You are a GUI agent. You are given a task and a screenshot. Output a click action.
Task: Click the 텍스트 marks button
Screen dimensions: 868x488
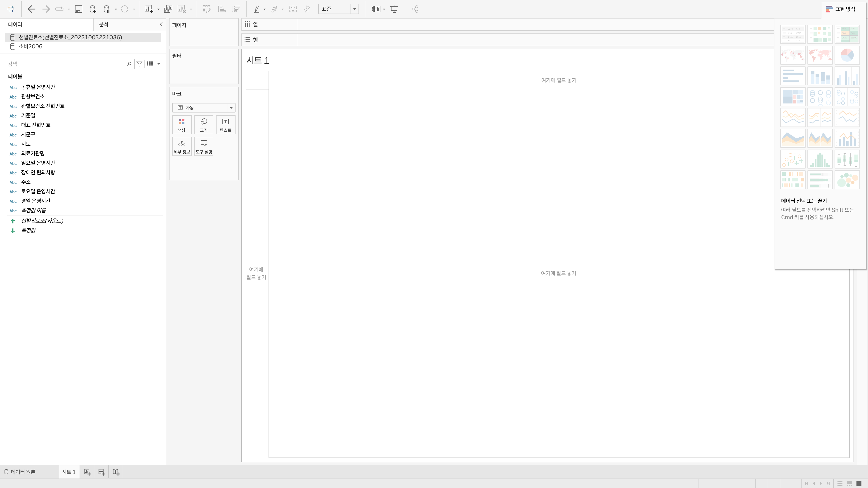[x=225, y=125]
